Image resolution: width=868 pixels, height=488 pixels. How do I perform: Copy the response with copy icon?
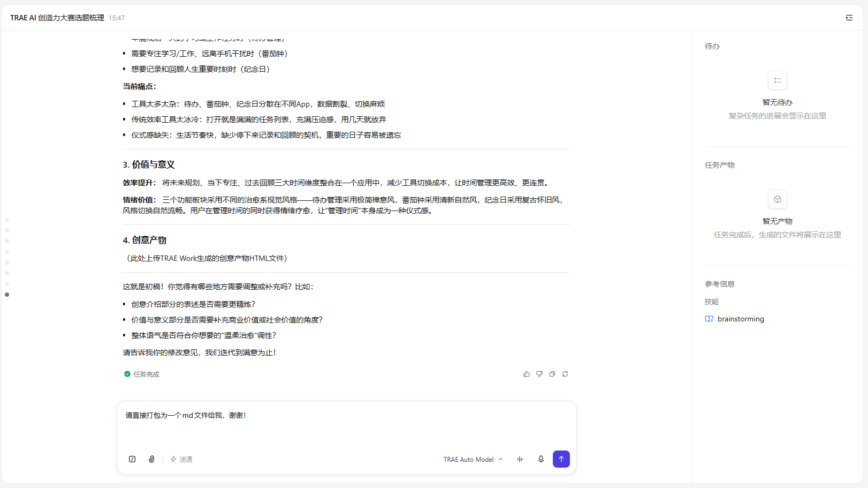point(552,374)
